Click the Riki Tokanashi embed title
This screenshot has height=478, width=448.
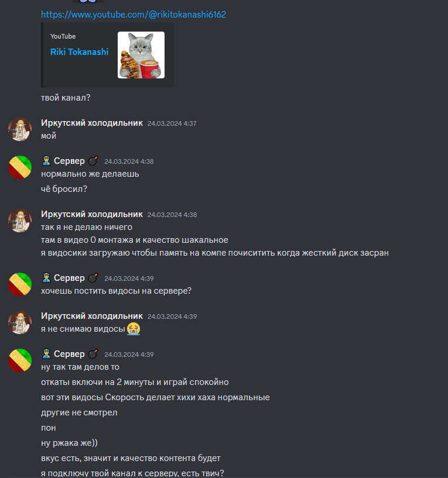79,52
